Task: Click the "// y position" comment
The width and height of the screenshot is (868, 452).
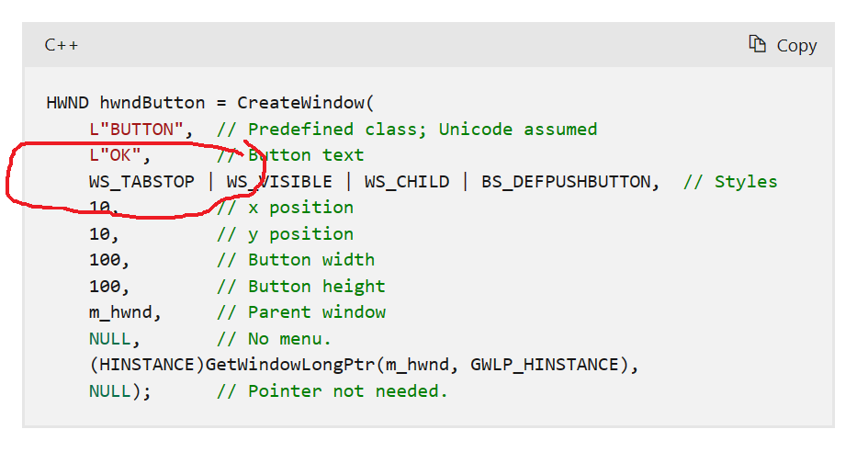Action: click(x=285, y=233)
